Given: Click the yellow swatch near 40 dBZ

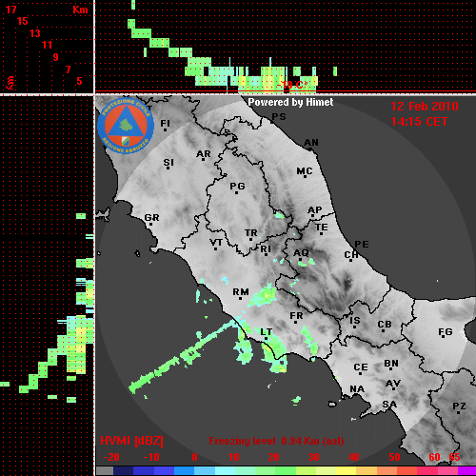Looking at the screenshot, I should [x=346, y=470].
